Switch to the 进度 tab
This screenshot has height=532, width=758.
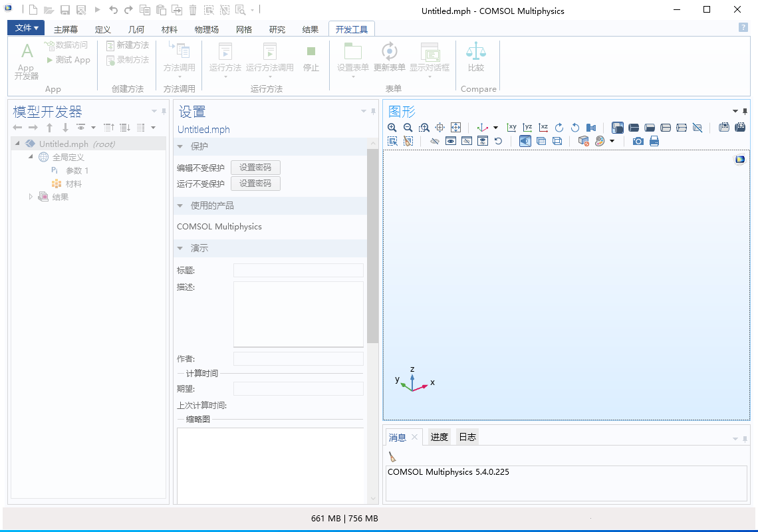pos(440,437)
